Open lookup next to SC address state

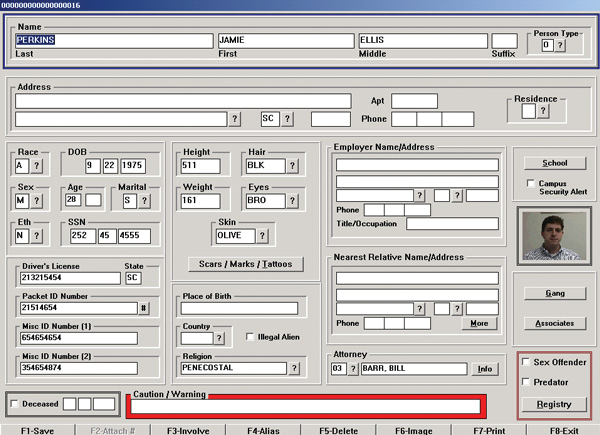[x=287, y=119]
